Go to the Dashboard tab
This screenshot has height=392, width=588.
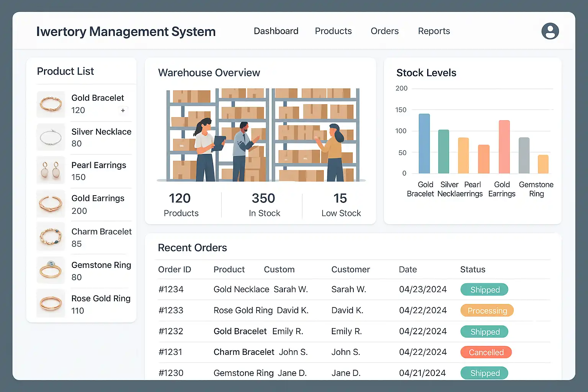pyautogui.click(x=276, y=31)
